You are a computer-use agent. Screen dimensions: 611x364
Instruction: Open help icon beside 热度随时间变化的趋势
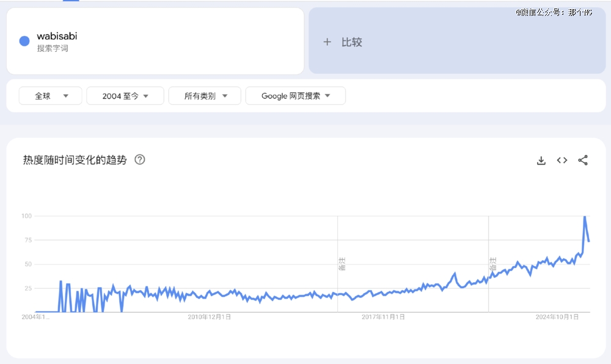pyautogui.click(x=140, y=160)
